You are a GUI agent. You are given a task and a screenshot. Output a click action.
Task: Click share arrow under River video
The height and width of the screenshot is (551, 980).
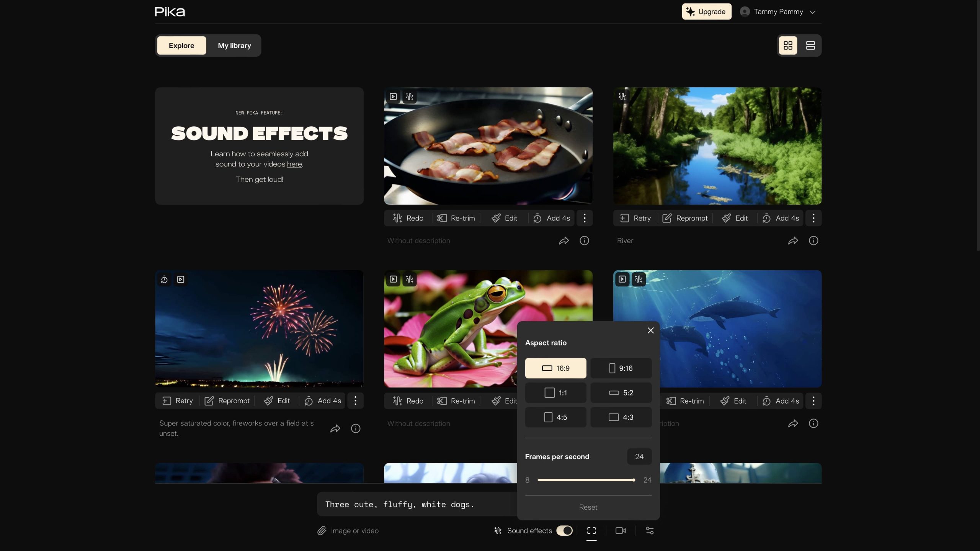793,240
